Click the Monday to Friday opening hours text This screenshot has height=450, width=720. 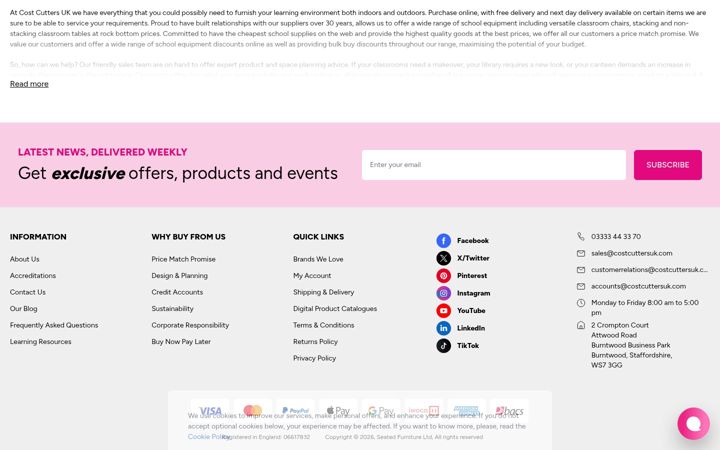645,307
